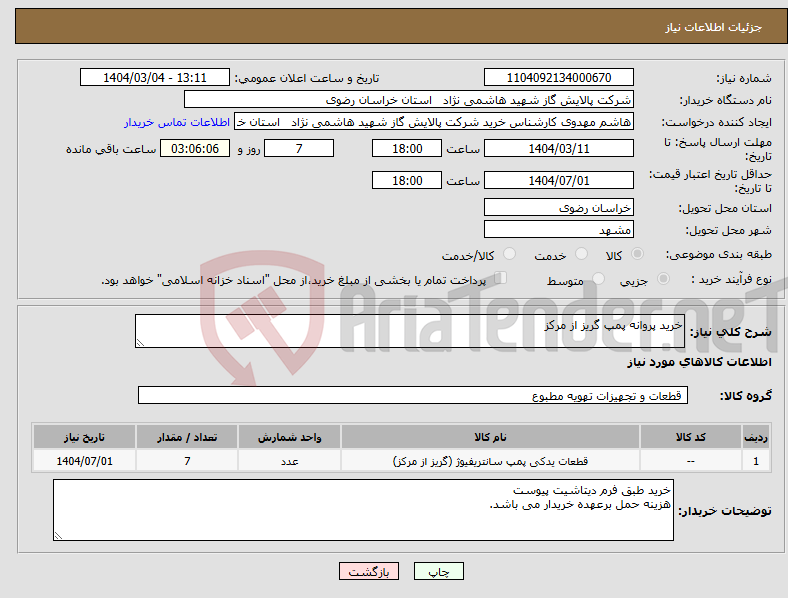788x598 pixels.
Task: Click the response deadline date 1404/03/11
Action: point(559,148)
